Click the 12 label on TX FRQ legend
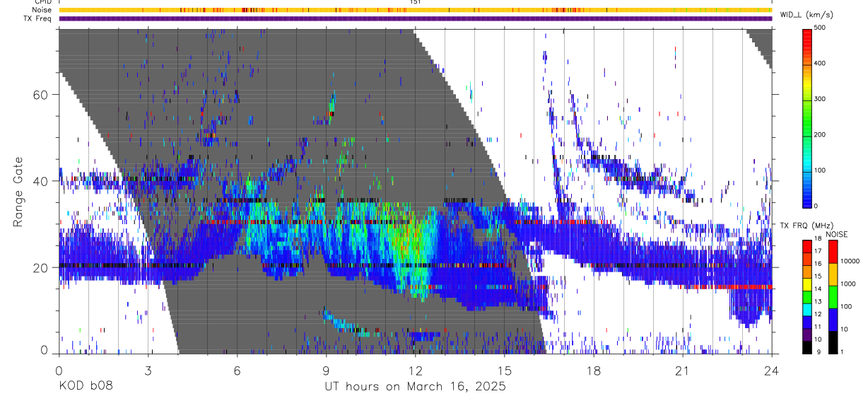The width and height of the screenshot is (868, 401). coord(817,314)
